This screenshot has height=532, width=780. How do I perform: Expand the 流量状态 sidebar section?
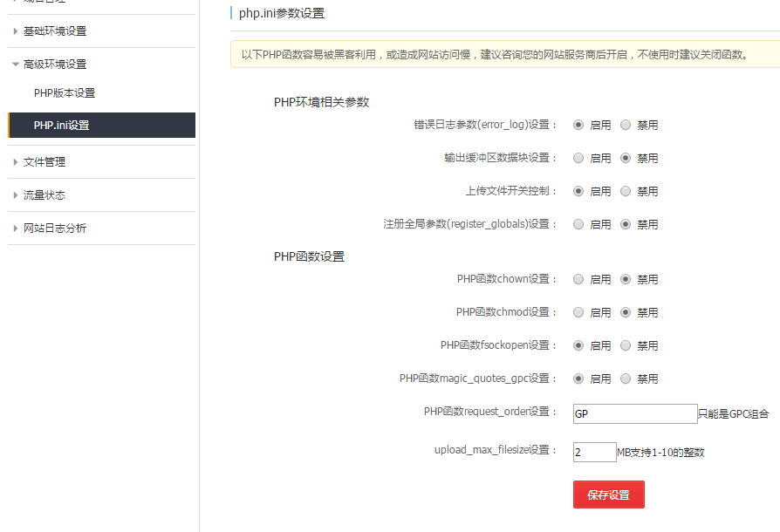coord(44,195)
